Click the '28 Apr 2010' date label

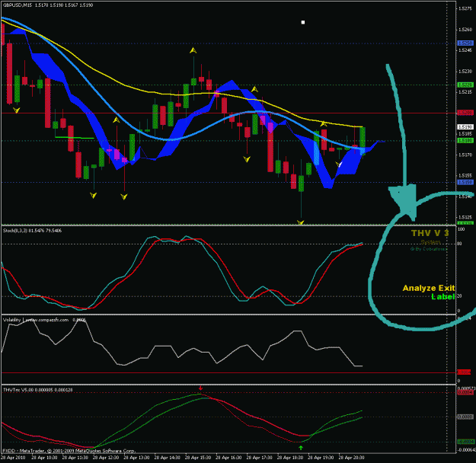(13, 458)
